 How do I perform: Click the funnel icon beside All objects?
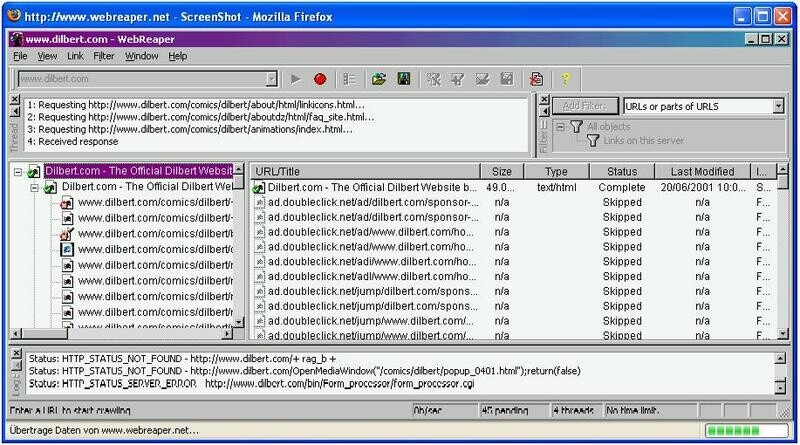tap(577, 126)
